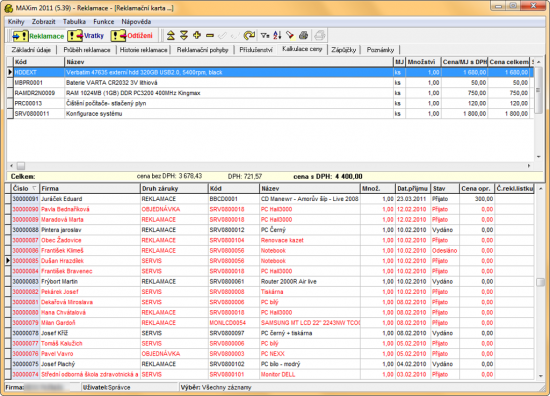Viewport: 550px width, 396px height.
Task: Click the Stav column header
Action: pyautogui.click(x=445, y=188)
